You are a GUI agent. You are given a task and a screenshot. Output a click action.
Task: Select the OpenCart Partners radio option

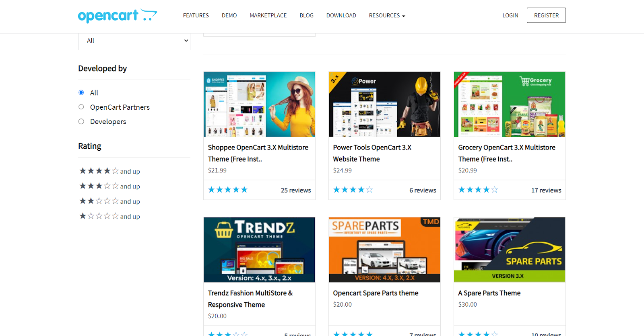click(x=81, y=107)
